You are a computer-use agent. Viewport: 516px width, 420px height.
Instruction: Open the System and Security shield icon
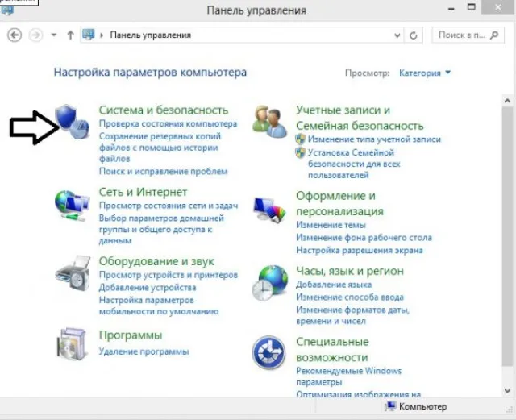pos(72,122)
